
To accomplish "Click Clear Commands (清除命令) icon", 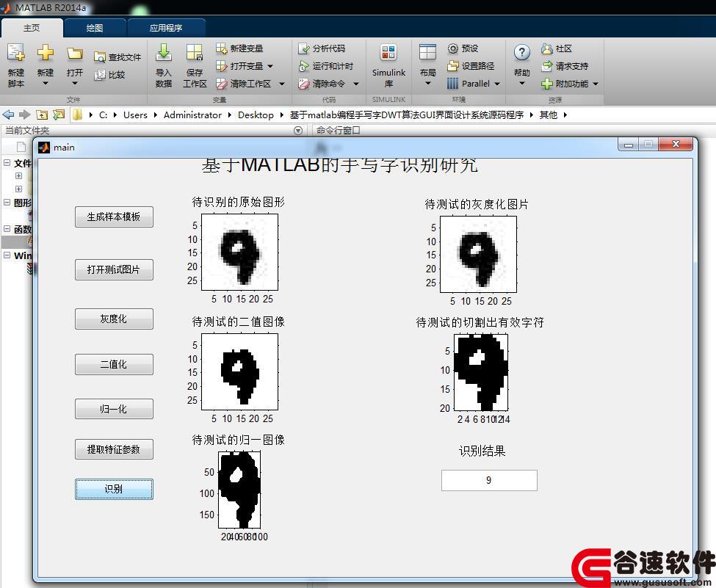I will tap(304, 84).
